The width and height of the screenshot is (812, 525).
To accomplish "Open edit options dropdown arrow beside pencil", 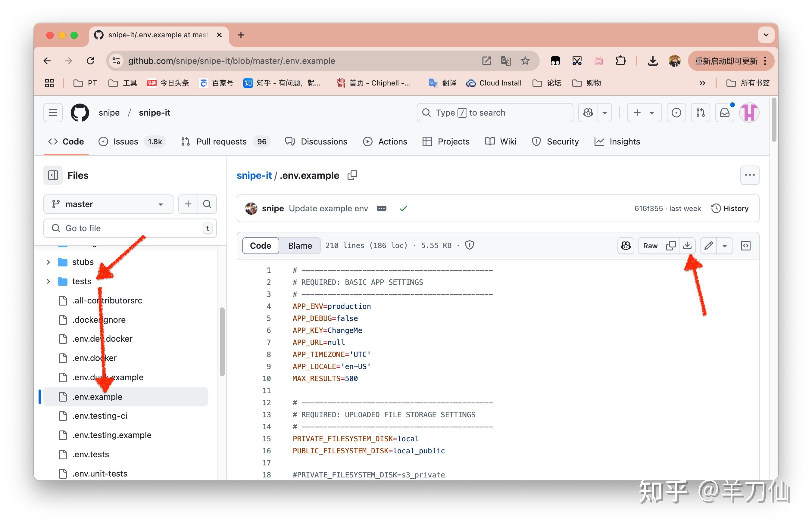I will click(x=724, y=246).
